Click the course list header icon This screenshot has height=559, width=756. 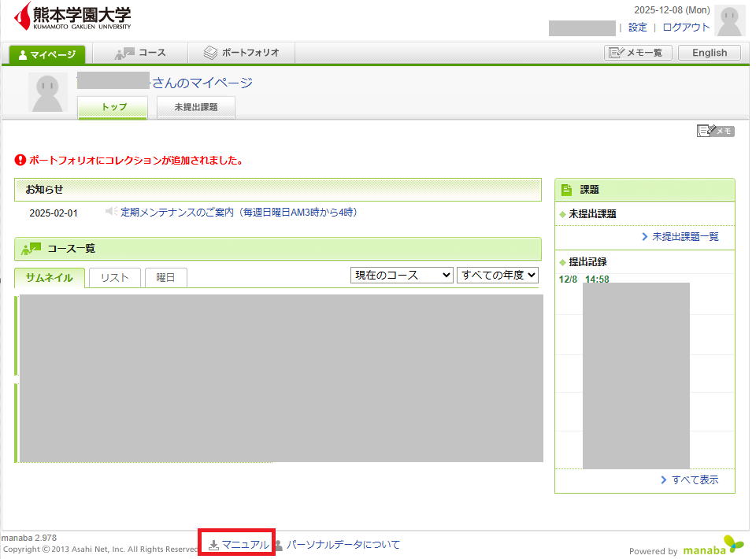click(x=31, y=248)
